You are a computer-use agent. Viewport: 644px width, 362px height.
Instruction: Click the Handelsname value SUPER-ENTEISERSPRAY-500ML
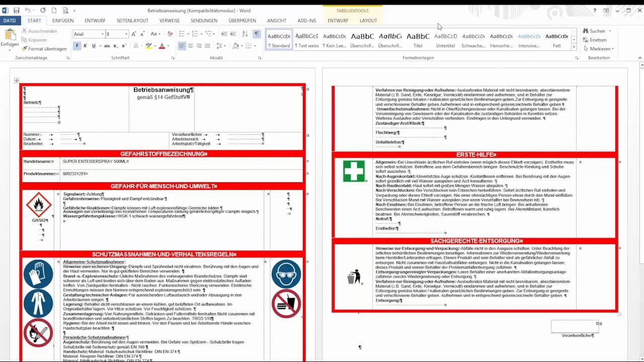click(96, 161)
